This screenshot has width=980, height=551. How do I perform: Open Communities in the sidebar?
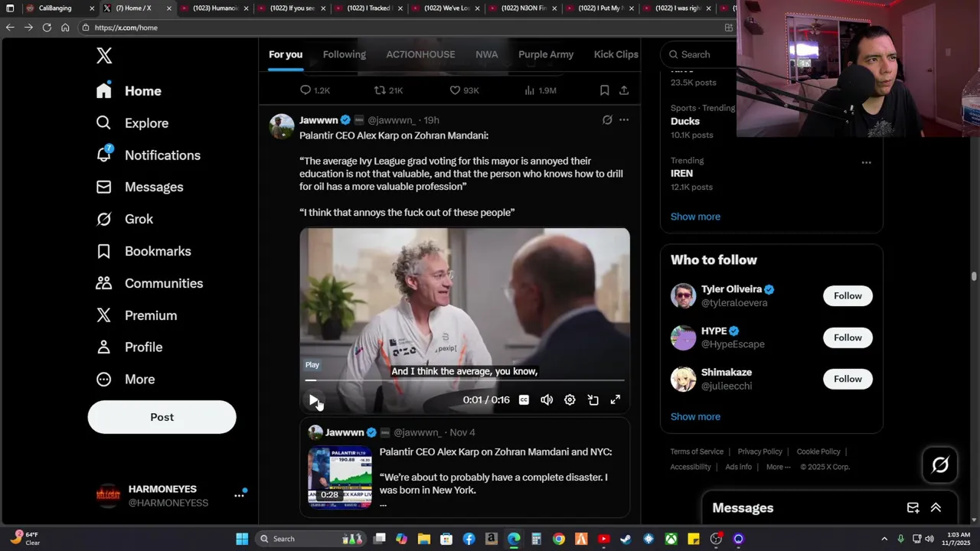point(149,283)
